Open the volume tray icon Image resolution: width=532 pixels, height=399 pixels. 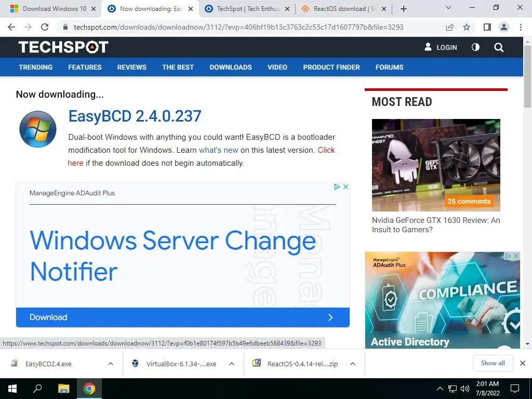[465, 389]
